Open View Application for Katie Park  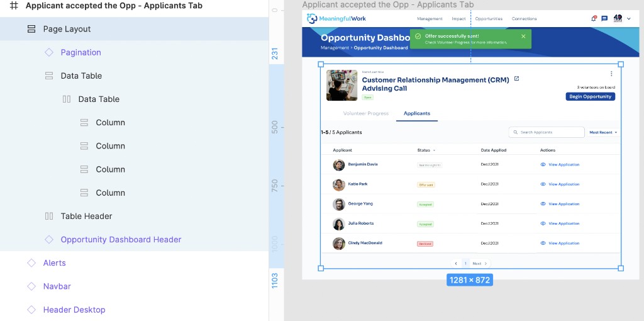(564, 184)
